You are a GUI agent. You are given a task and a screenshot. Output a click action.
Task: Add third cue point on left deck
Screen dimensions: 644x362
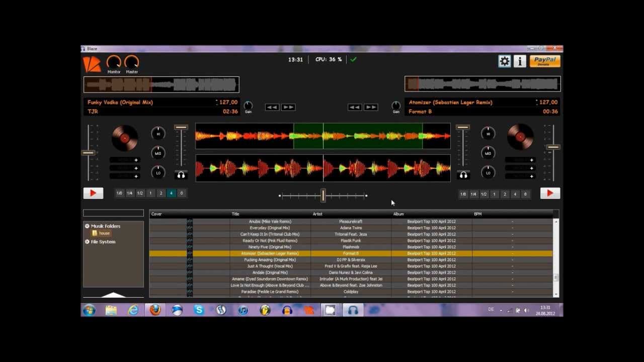[x=136, y=176]
